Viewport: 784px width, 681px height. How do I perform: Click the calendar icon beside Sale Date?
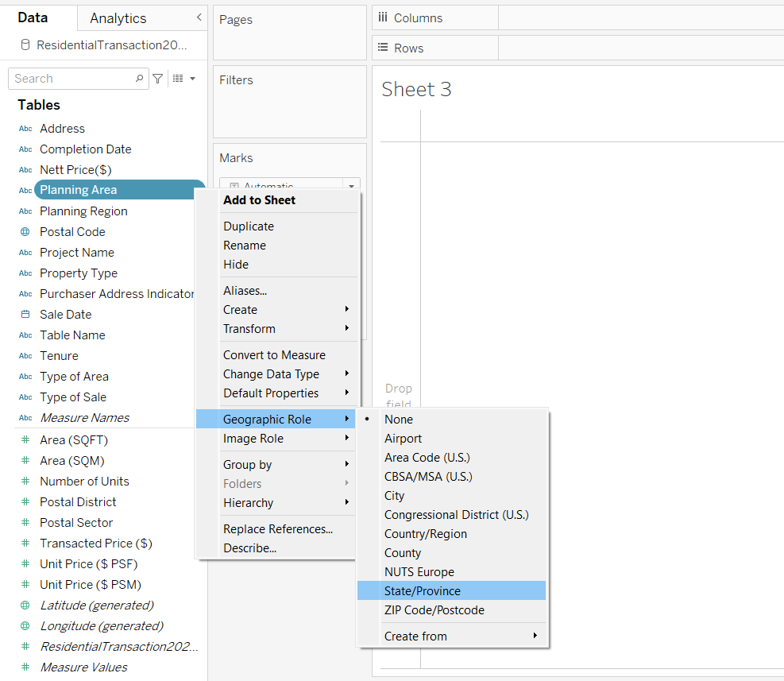tap(25, 315)
